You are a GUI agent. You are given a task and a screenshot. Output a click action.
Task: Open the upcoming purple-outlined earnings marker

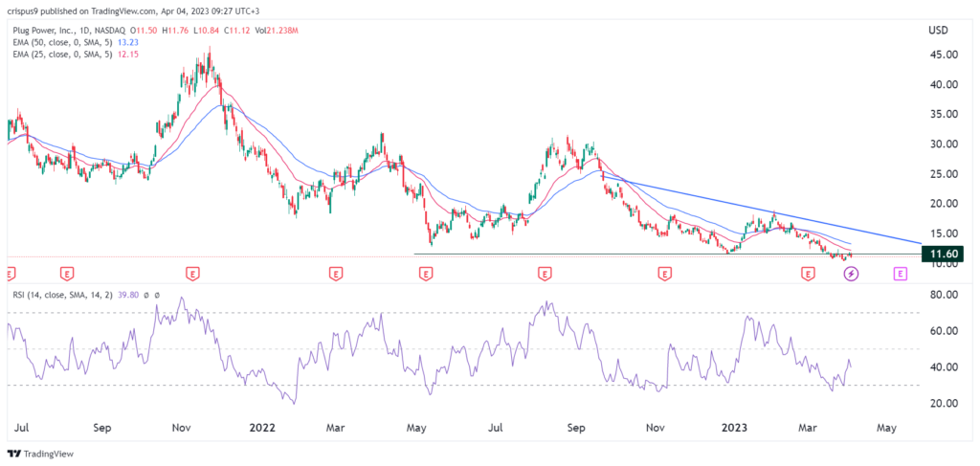click(900, 274)
